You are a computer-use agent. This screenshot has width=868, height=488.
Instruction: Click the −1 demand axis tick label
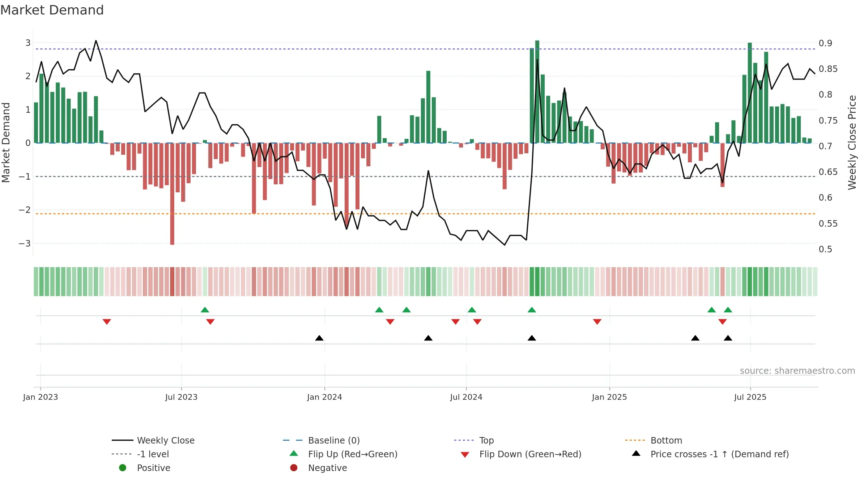25,177
